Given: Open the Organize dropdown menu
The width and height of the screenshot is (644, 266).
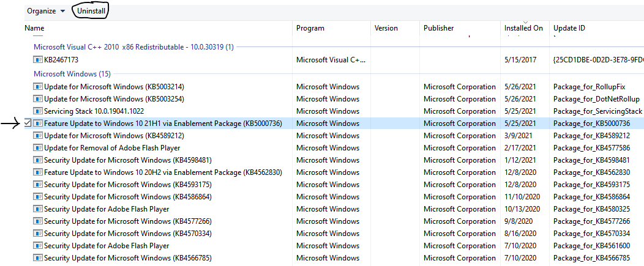Looking at the screenshot, I should (45, 11).
